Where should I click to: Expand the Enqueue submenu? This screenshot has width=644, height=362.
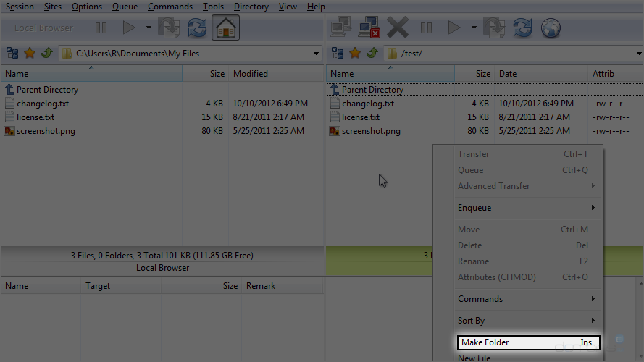click(x=525, y=208)
